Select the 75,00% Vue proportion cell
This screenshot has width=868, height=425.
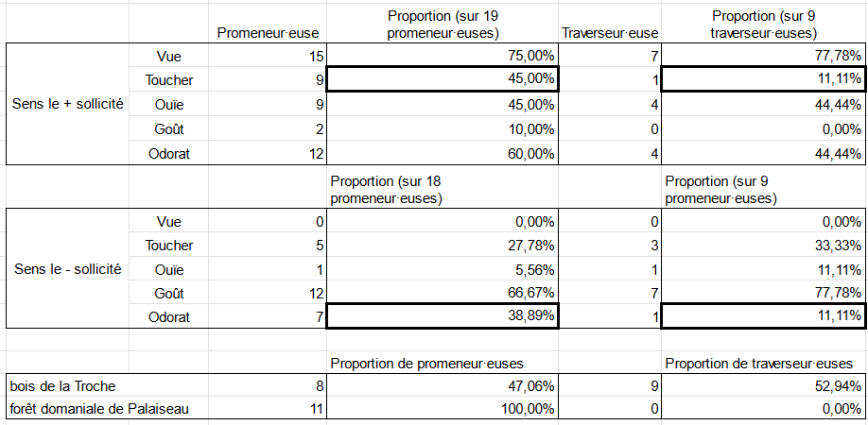443,56
